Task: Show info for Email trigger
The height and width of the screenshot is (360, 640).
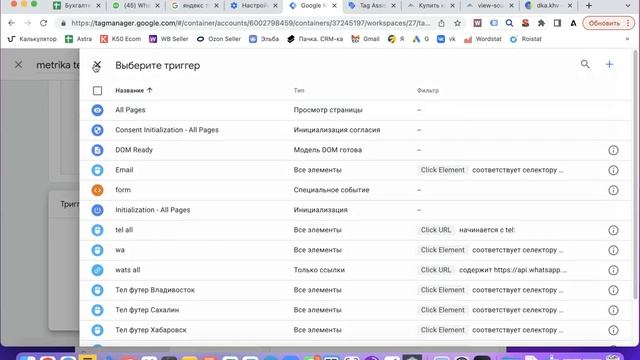Action: pos(613,170)
